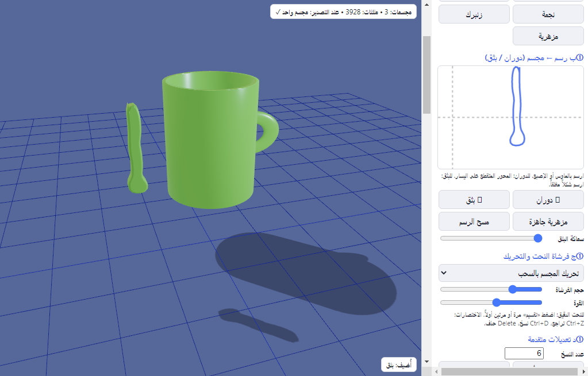Click the horizontal scrollbar right arrow
The width and height of the screenshot is (588, 376).
coord(584,371)
